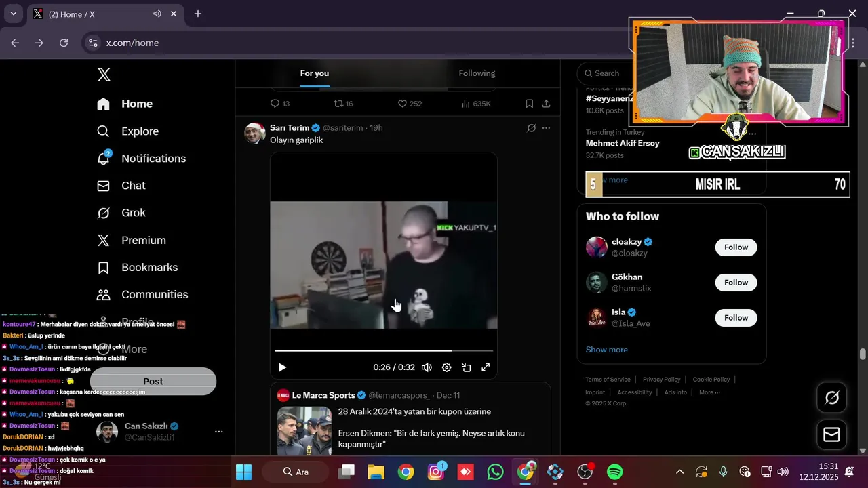Follow cloakzy
Viewport: 868px width, 488px height.
736,247
